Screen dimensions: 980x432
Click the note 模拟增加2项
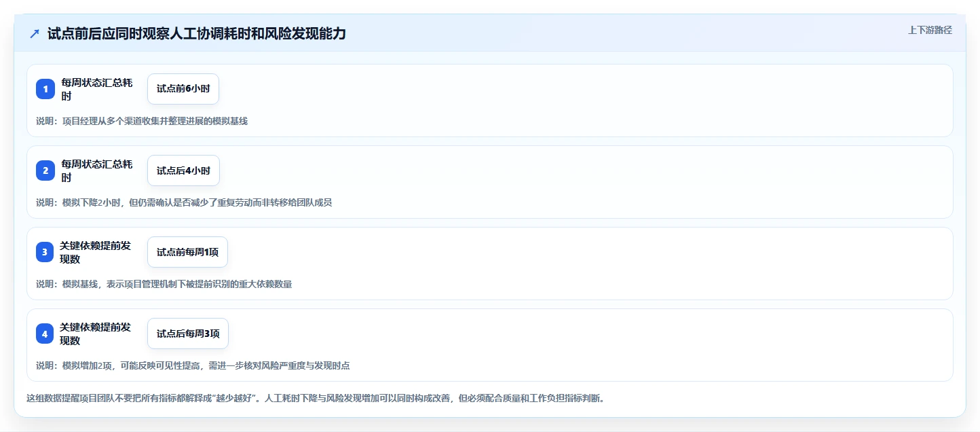(193, 365)
